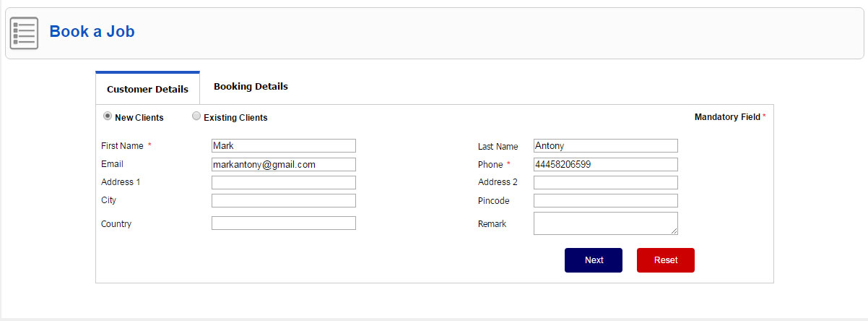Viewport: 868px width, 321px height.
Task: Click inside the Remark text area
Action: point(606,223)
